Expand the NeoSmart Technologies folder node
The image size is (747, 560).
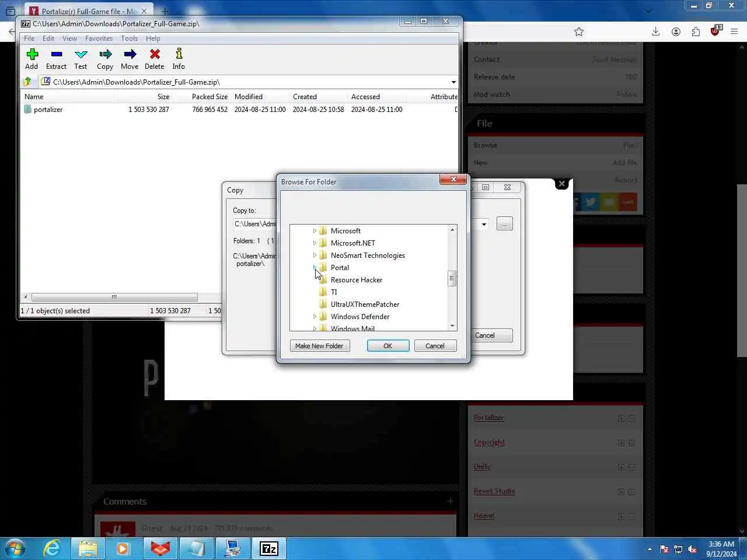pos(315,256)
